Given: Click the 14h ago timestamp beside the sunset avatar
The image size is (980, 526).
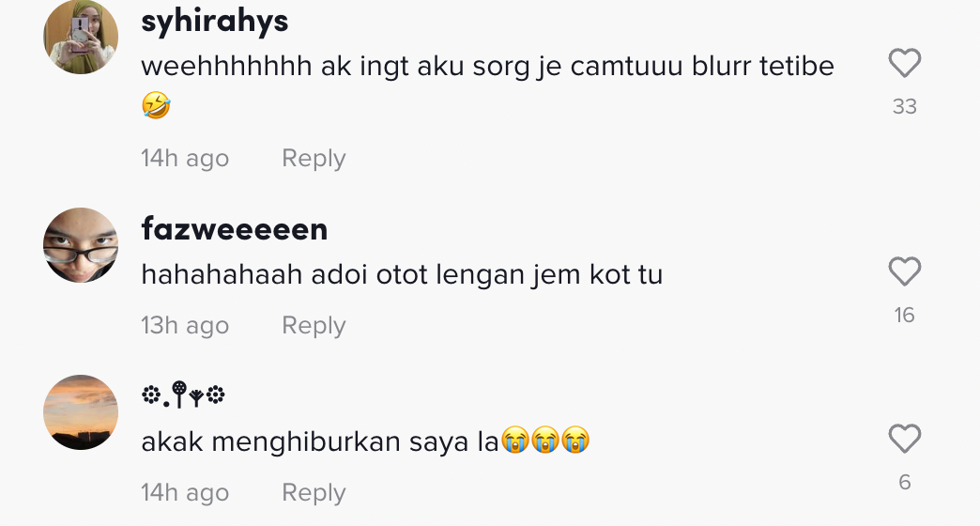Looking at the screenshot, I should [185, 492].
